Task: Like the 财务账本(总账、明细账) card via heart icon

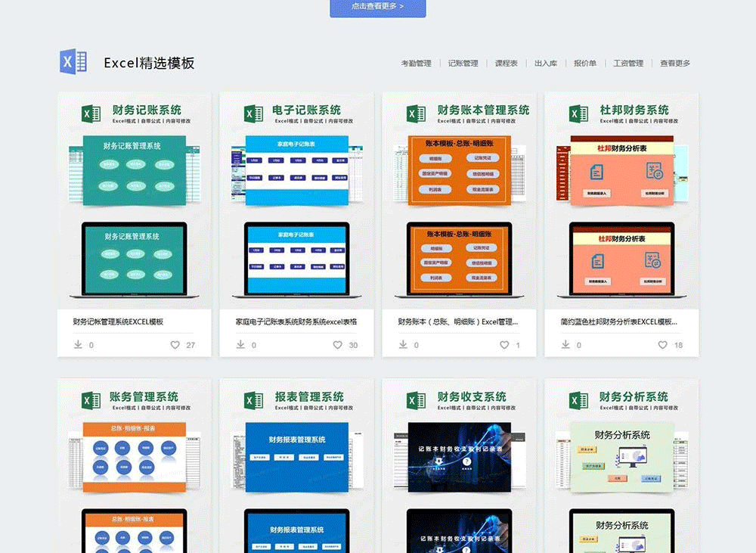Action: [504, 345]
